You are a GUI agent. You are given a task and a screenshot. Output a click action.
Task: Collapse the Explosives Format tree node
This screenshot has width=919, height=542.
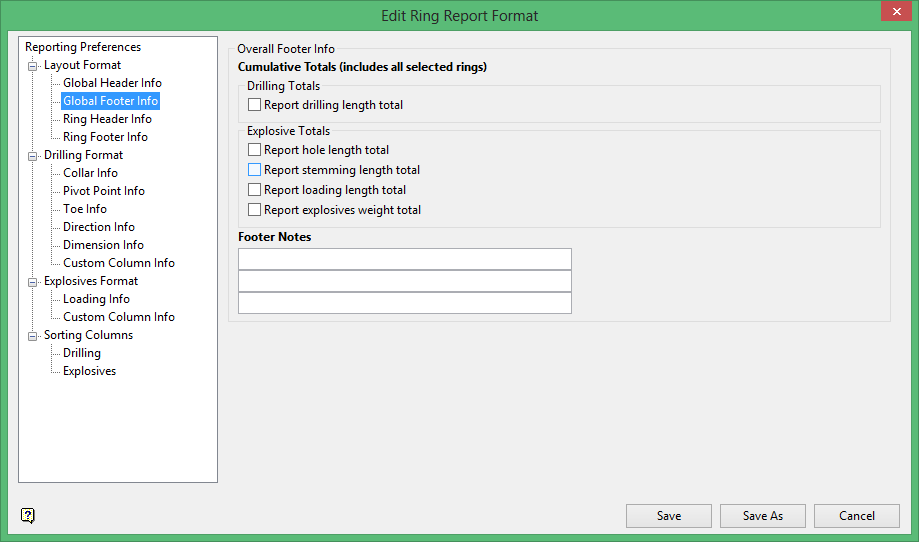click(x=33, y=282)
